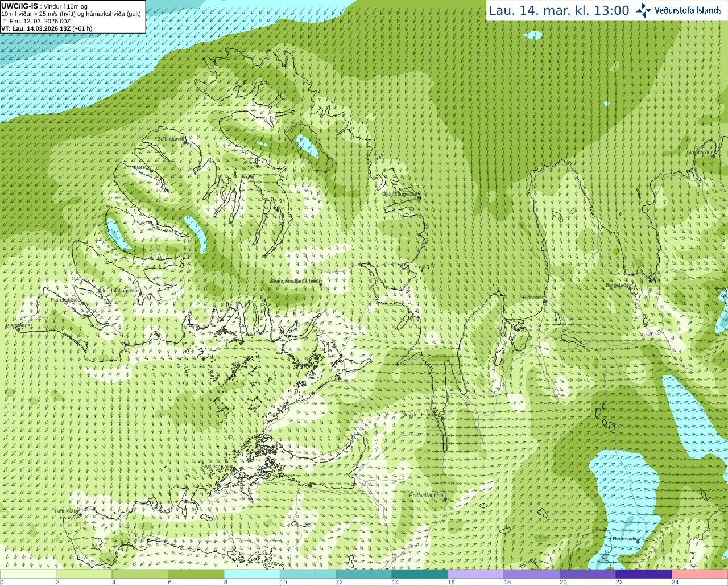
Task: Click the 'UWC/IG-IS' model title text
Action: click(19, 6)
